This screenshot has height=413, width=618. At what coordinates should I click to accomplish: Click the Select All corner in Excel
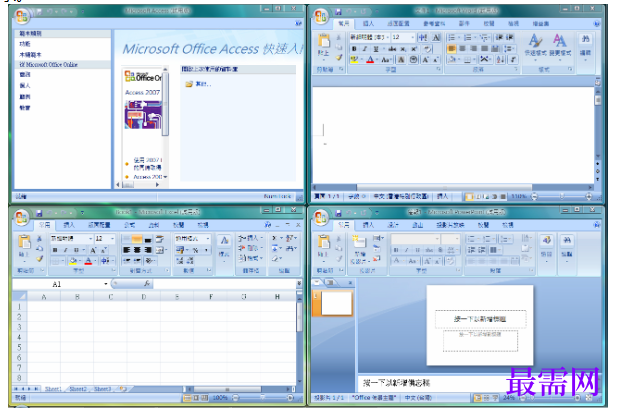pyautogui.click(x=19, y=296)
